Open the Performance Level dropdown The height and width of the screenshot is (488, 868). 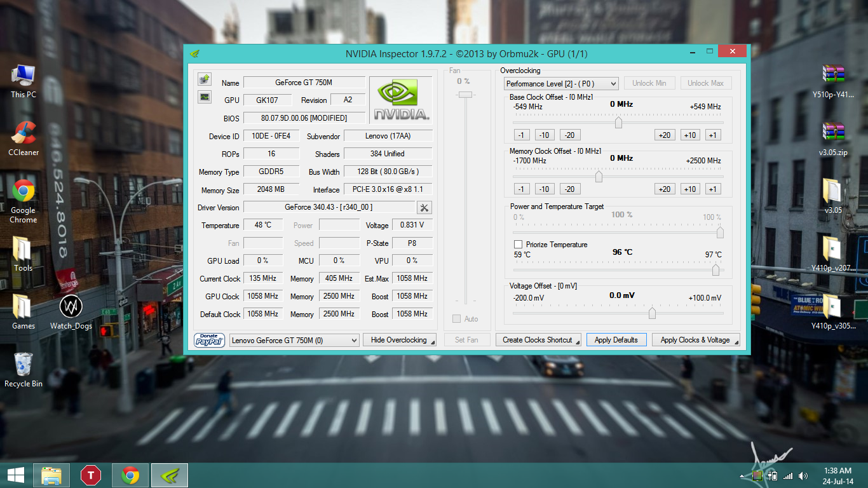561,83
